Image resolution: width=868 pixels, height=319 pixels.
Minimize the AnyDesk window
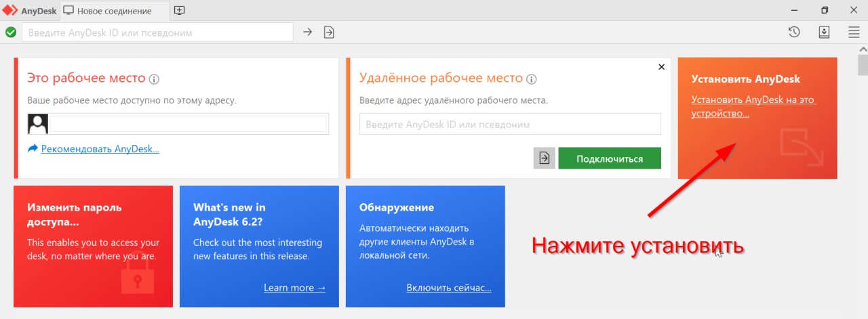point(795,10)
